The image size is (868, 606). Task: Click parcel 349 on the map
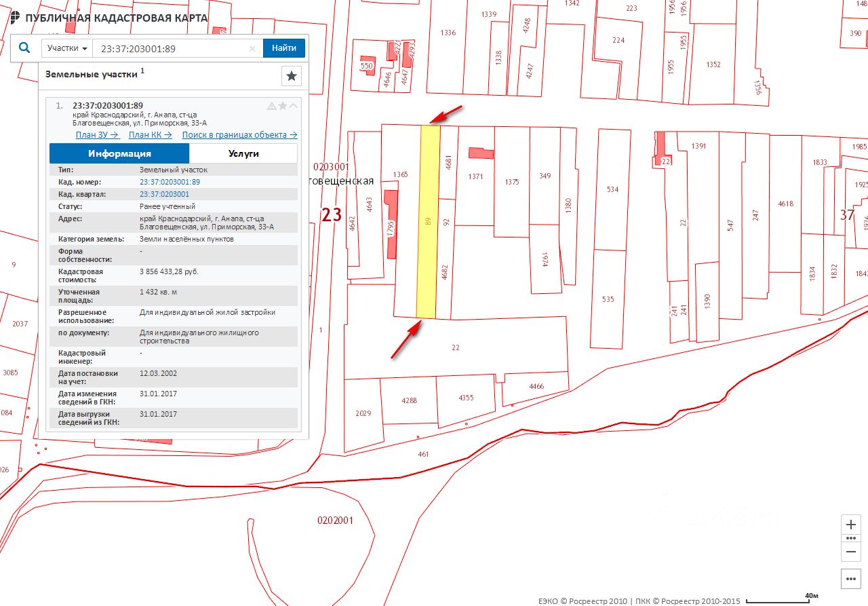pos(545,176)
